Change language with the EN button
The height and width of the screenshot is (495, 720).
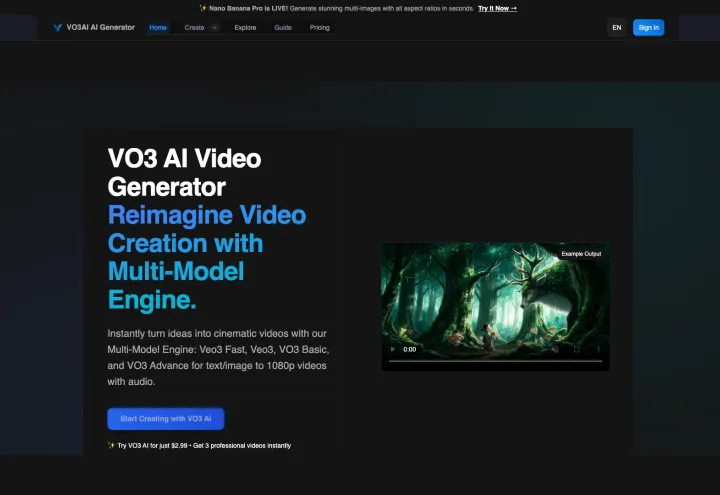click(617, 28)
